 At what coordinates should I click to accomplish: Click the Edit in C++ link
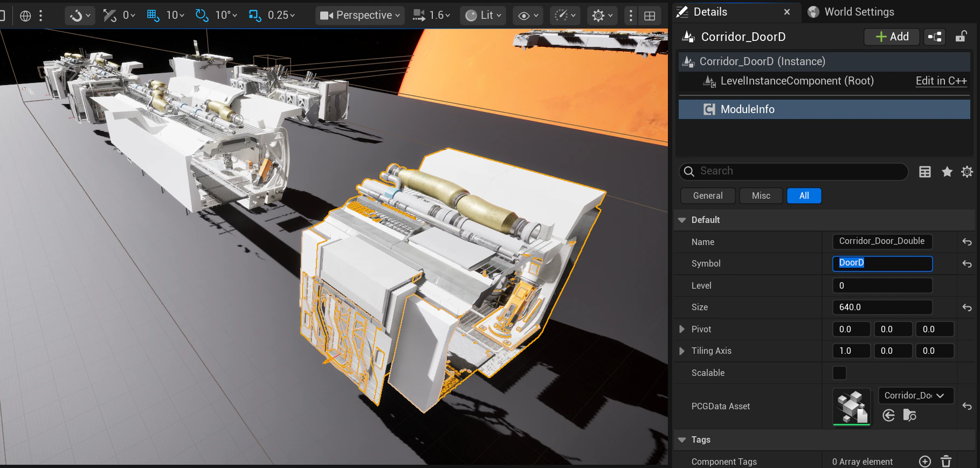pyautogui.click(x=941, y=81)
